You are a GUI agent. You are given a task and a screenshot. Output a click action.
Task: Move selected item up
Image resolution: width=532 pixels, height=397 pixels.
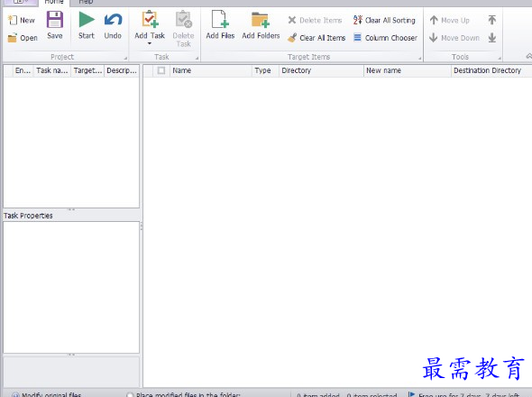(450, 20)
